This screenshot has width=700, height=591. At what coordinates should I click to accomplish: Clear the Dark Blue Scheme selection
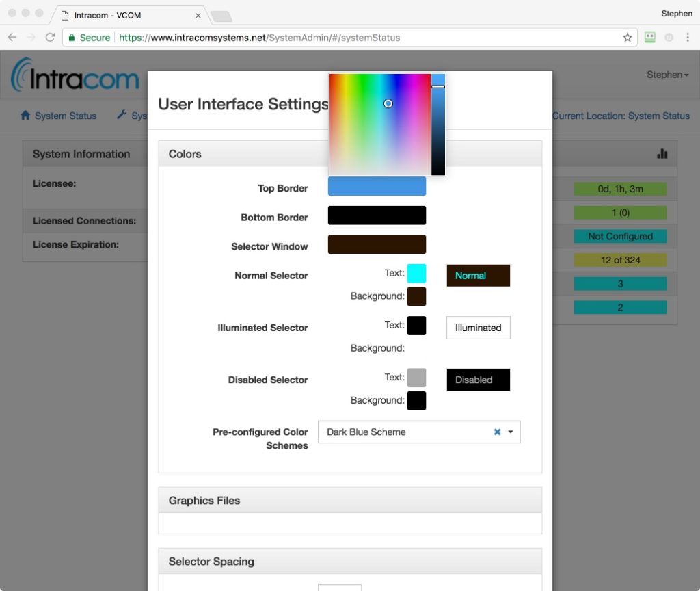click(498, 432)
